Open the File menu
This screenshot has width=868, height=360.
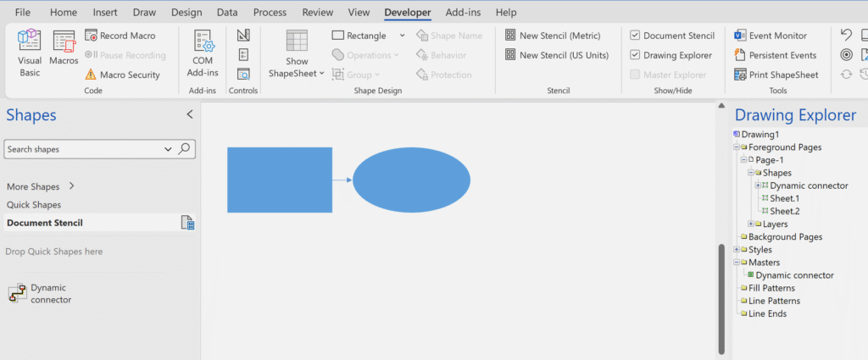click(23, 13)
